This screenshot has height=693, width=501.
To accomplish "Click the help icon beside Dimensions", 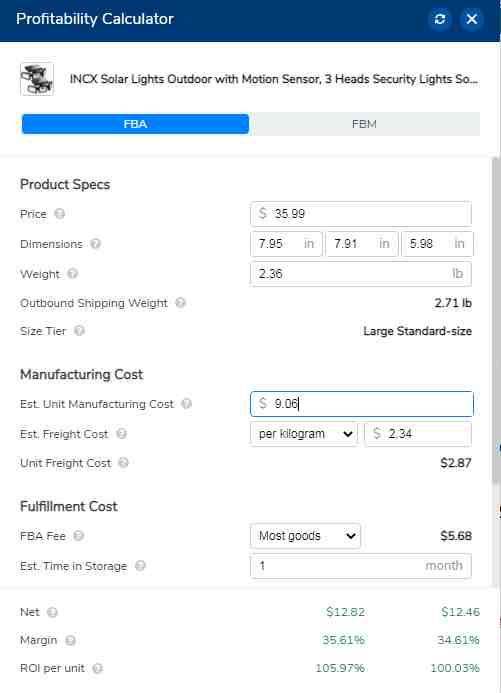I will (96, 244).
